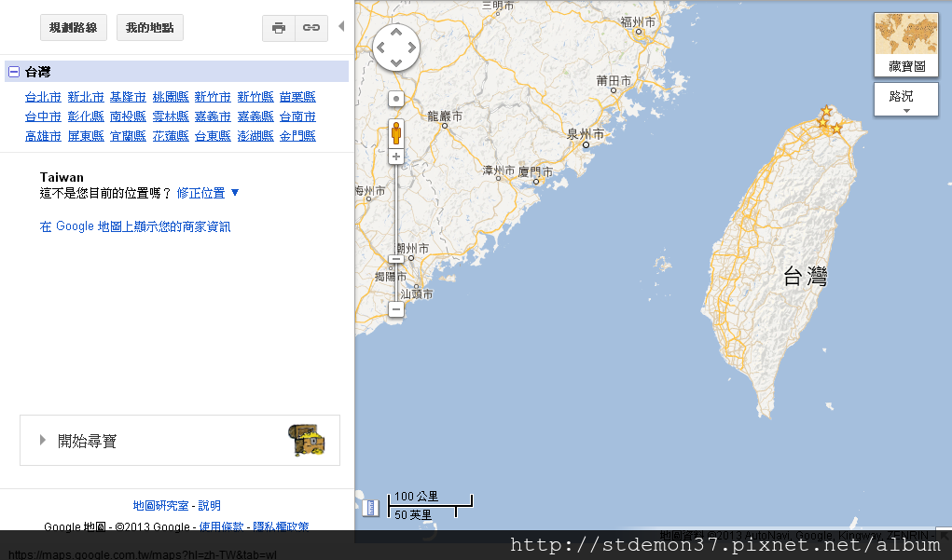The height and width of the screenshot is (560, 952).
Task: Click the 漳州市 city label
Action: pyautogui.click(x=499, y=171)
